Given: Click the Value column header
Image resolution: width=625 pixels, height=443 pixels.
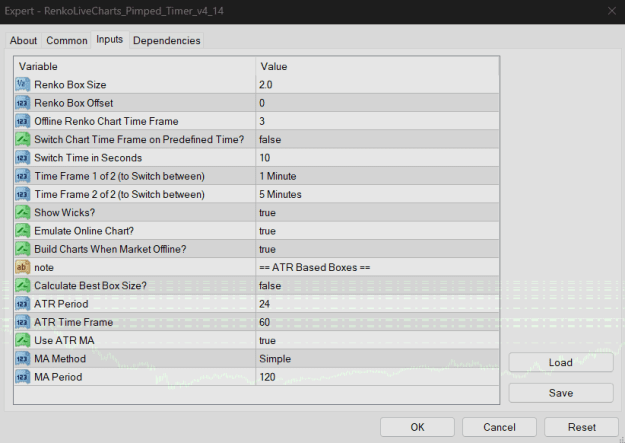Looking at the screenshot, I should pos(377,66).
